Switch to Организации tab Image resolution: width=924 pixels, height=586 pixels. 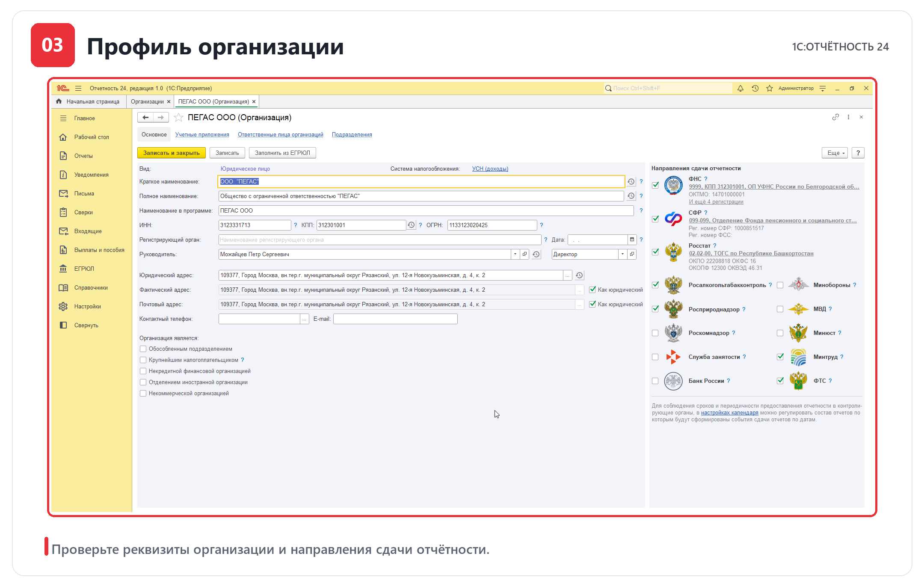tap(147, 102)
